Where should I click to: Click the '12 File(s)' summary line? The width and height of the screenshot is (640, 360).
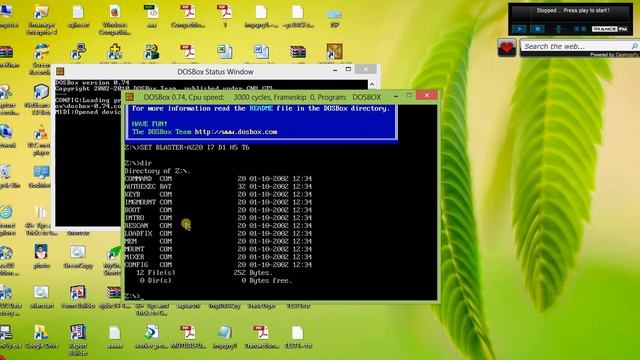point(204,273)
